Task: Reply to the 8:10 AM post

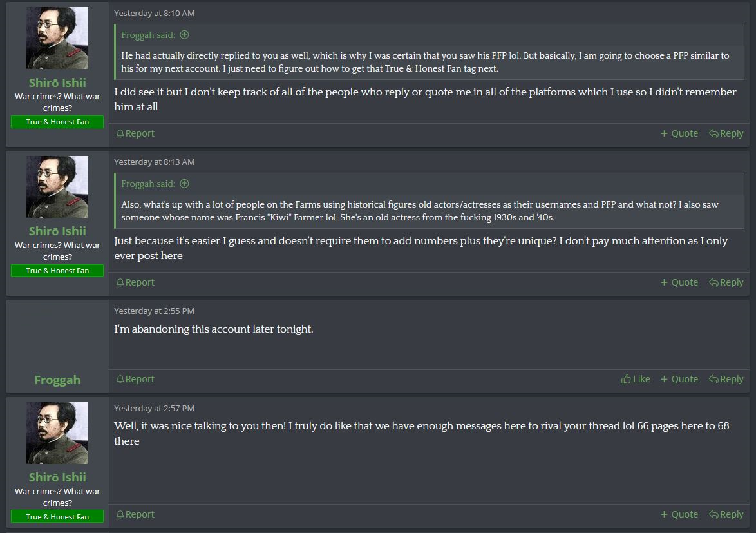Action: tap(726, 133)
